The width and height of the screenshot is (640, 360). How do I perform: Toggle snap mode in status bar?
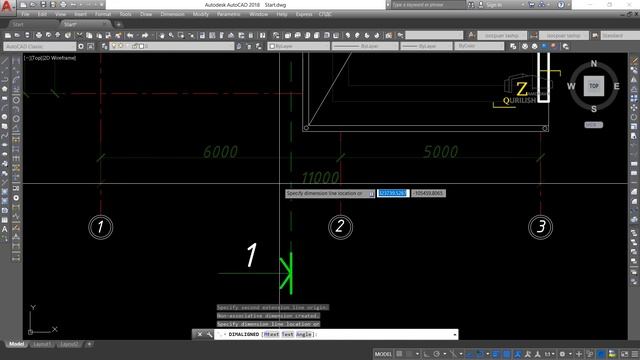(x=409, y=354)
